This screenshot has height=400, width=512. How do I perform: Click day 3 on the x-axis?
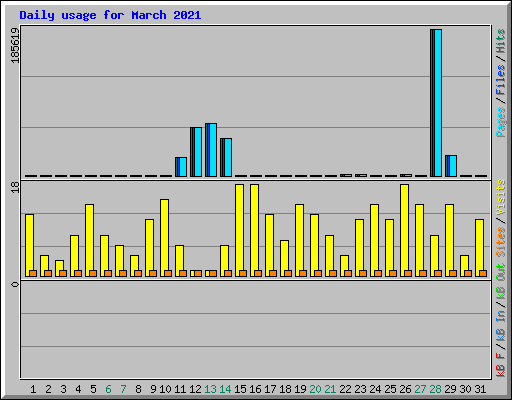[63, 389]
